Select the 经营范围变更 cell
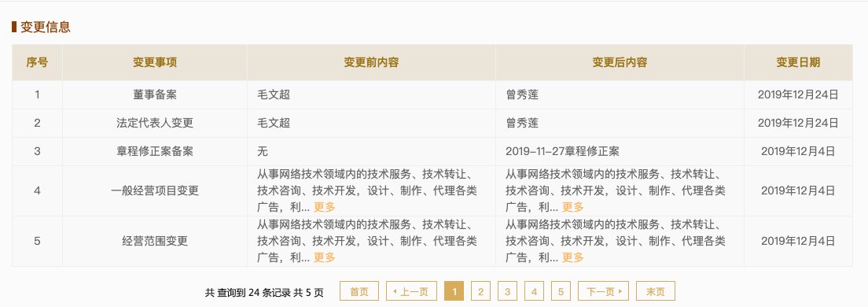This screenshot has height=307, width=868. [154, 241]
